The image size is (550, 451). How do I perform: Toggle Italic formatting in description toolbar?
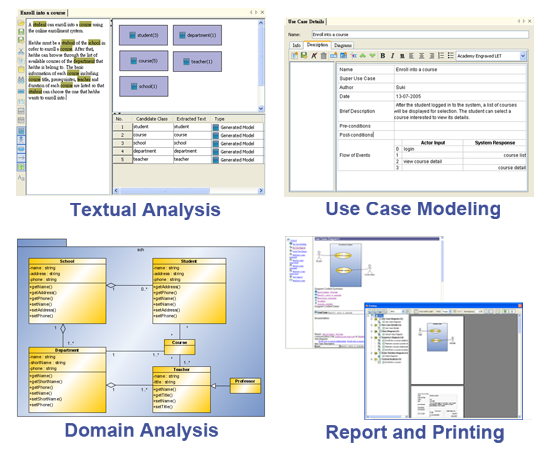tap(393, 55)
